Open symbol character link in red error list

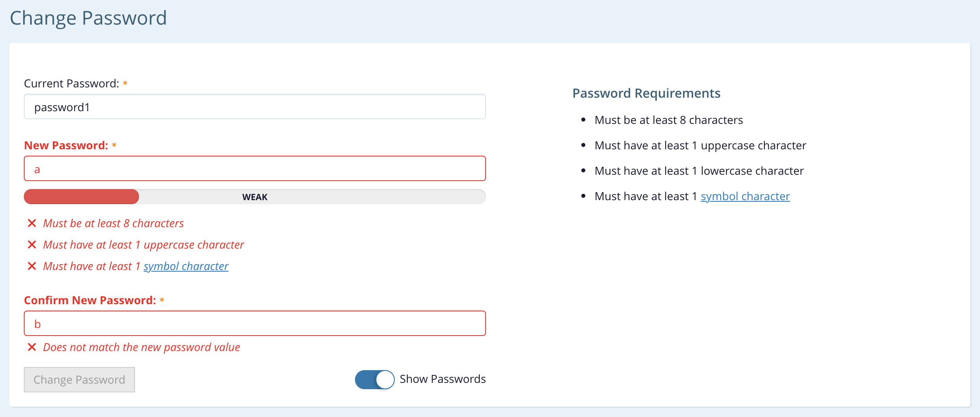[x=186, y=266]
